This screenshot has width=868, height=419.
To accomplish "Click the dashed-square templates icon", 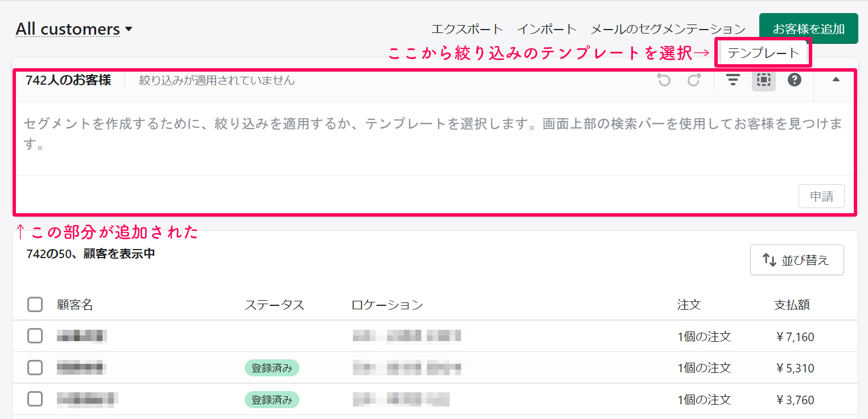I will [763, 80].
